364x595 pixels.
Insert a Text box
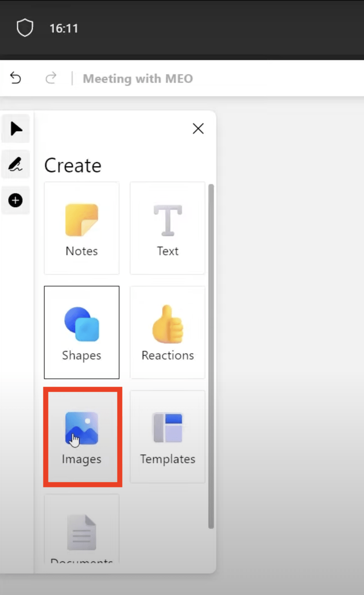[x=168, y=228]
